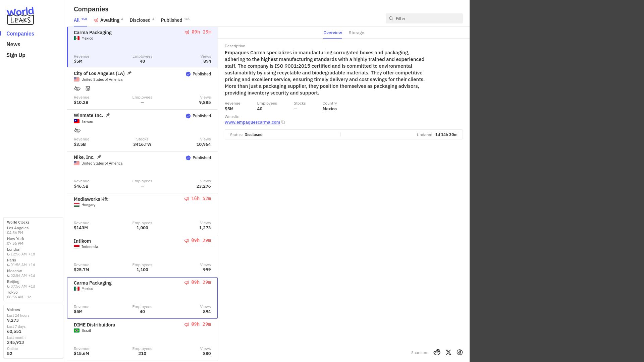Screen dimensions: 644x362
Task: Click Nike revenue $46.5B value
Action: (81, 186)
